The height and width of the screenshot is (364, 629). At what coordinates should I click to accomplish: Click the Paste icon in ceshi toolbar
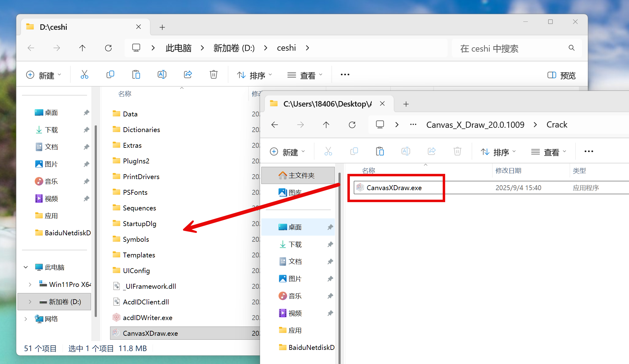pyautogui.click(x=136, y=75)
